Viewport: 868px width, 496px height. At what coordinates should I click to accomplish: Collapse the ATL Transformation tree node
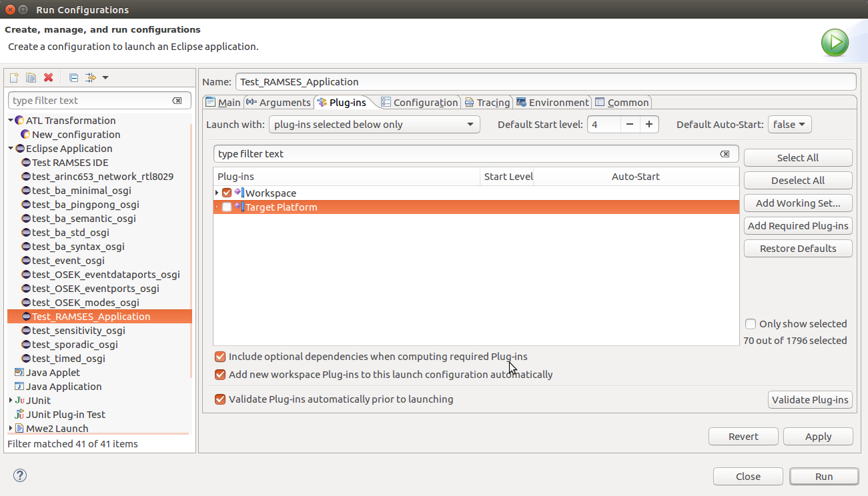click(x=11, y=121)
